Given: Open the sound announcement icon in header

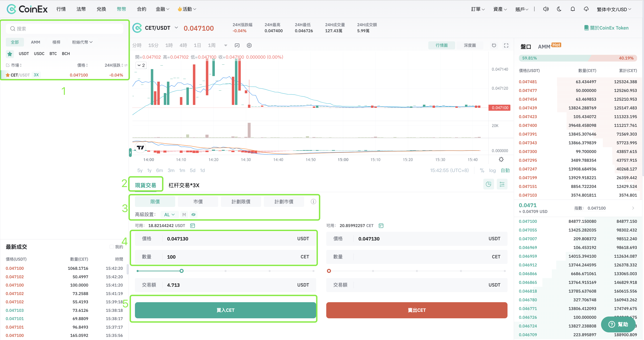Looking at the screenshot, I should tap(546, 9).
